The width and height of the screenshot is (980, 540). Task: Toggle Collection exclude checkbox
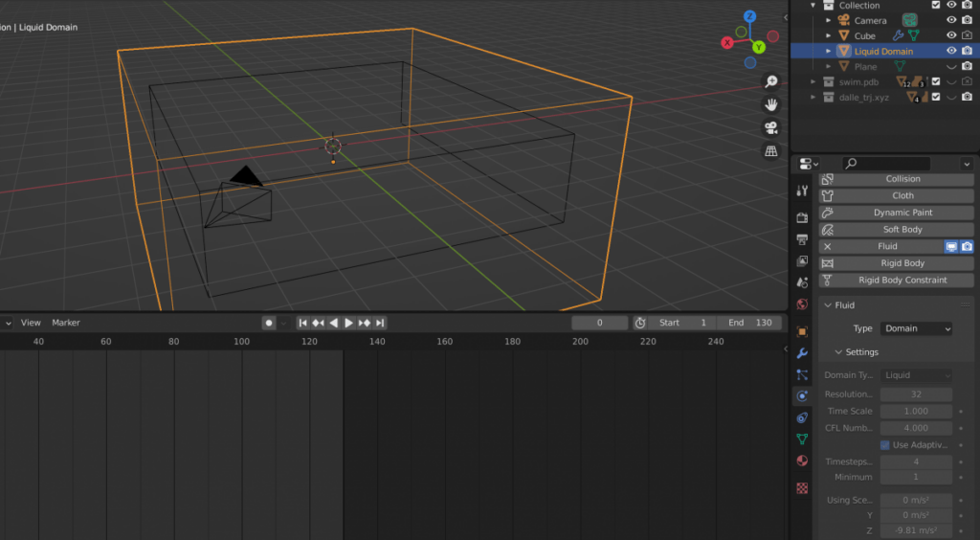click(x=936, y=5)
